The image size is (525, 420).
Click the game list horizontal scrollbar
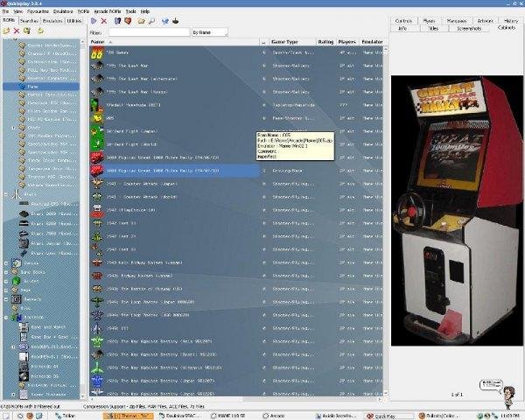[236, 399]
